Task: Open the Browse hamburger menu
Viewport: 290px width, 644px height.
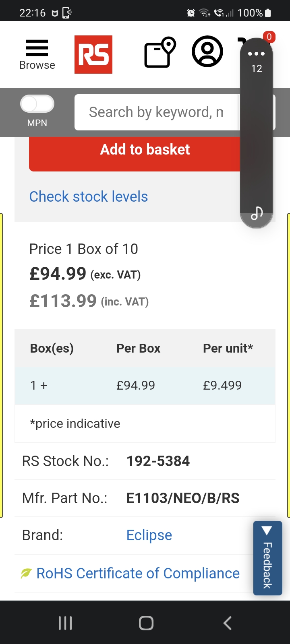Action: 37,54
